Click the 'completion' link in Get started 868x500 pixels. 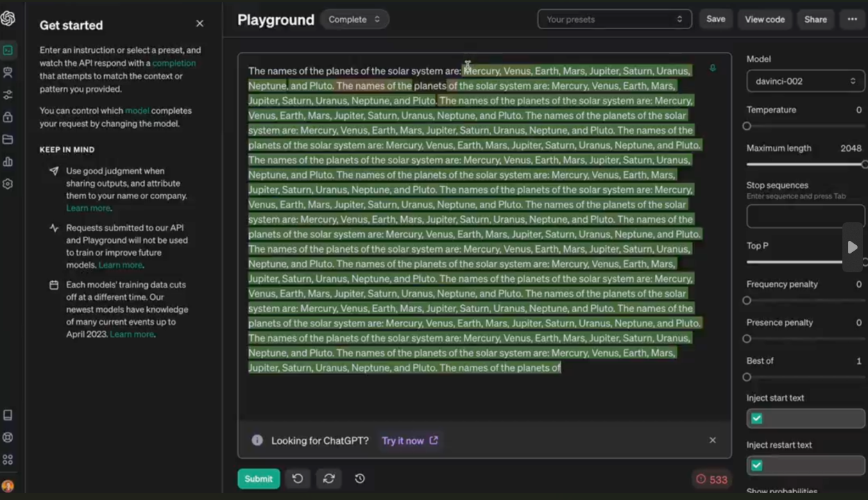tap(174, 63)
